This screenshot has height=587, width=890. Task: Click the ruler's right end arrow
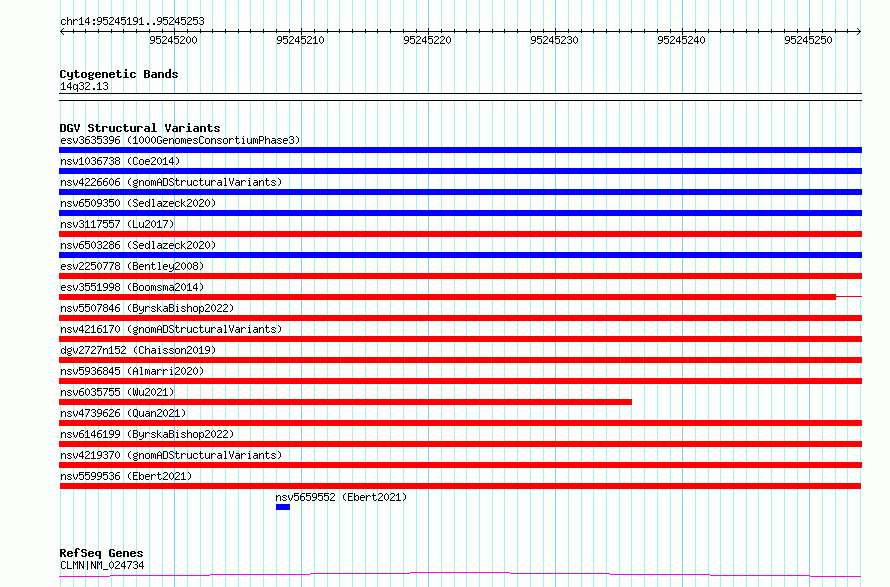coord(859,31)
